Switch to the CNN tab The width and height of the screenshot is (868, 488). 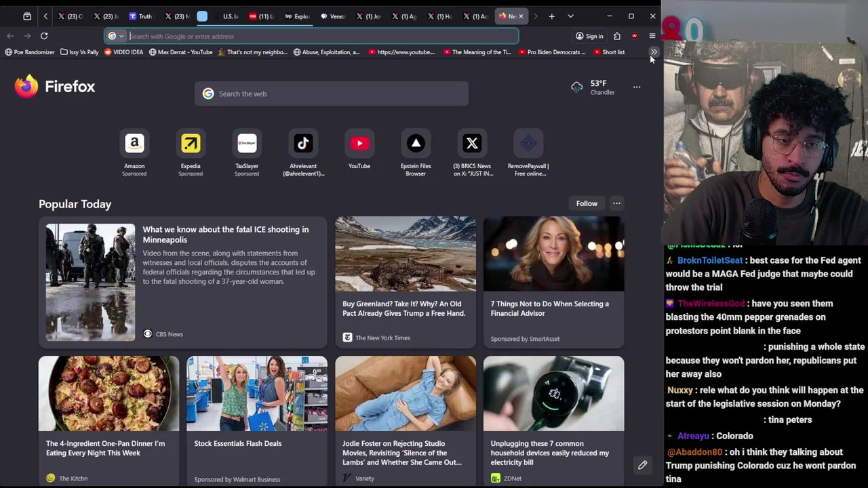click(261, 16)
